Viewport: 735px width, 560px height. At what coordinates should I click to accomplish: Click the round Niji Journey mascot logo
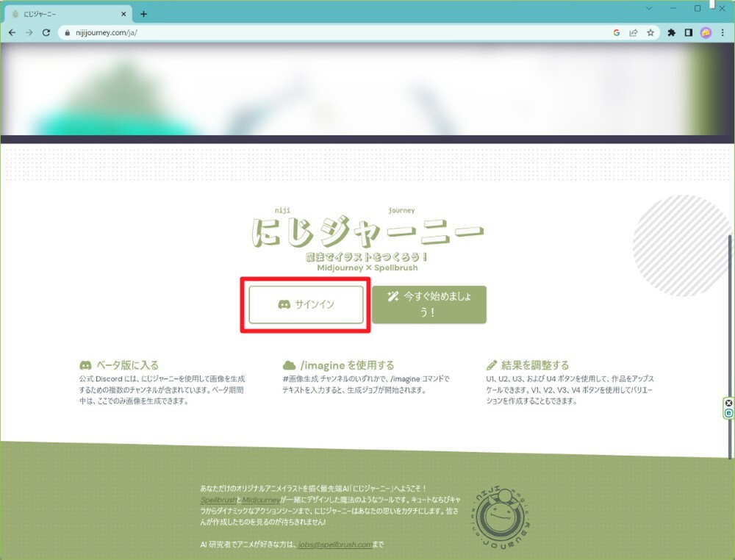coord(501,517)
